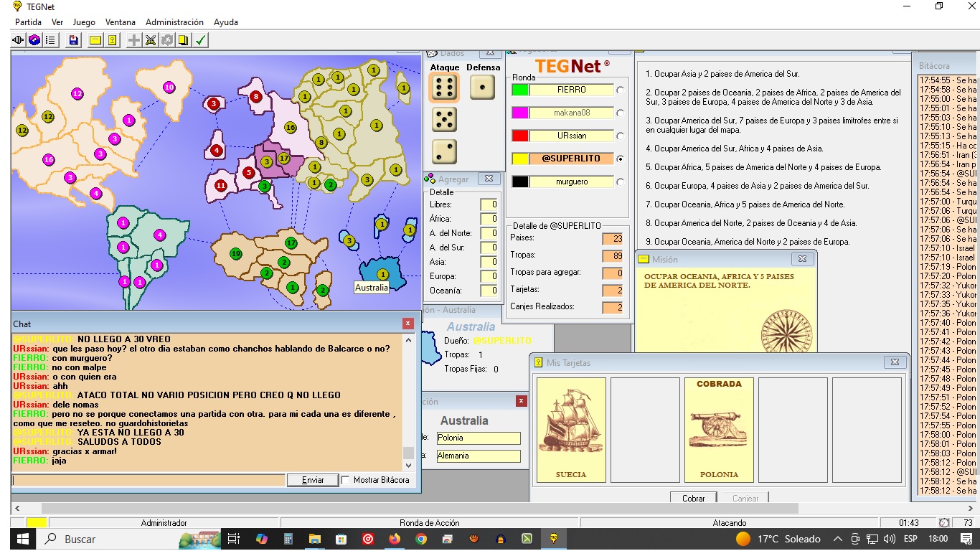Select the Suecia ship card
This screenshot has width=980, height=551.
point(571,430)
